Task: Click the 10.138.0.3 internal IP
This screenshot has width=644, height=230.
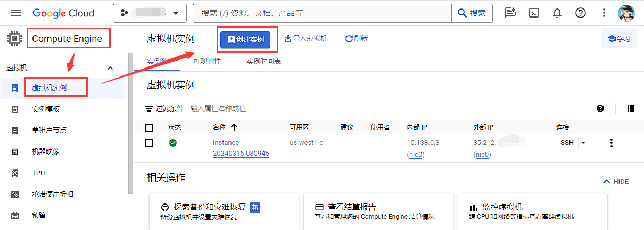Action: (423, 143)
